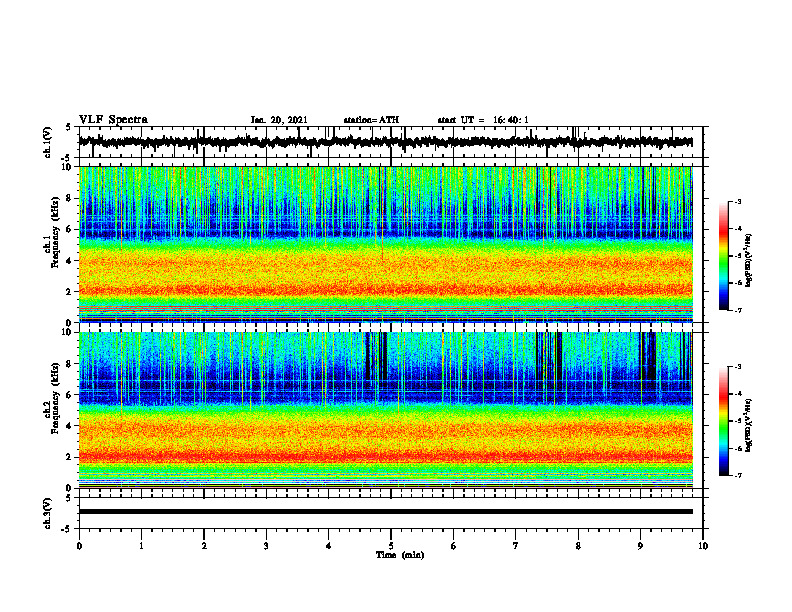Viewport: 792px width, 612px height.
Task: Click the '5' tick on the ch.1(V) axis
Action: pyautogui.click(x=70, y=128)
